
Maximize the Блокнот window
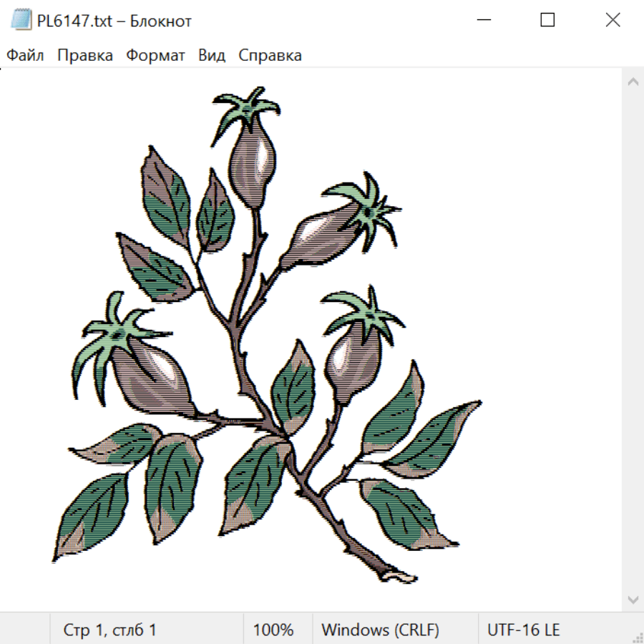pyautogui.click(x=547, y=20)
